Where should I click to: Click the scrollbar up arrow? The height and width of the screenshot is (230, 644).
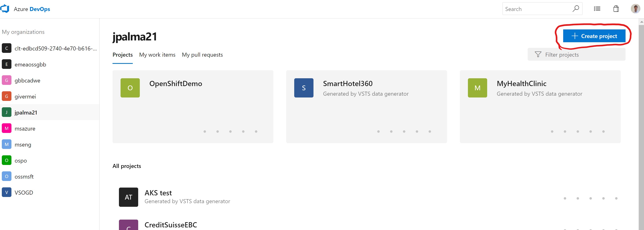point(641,22)
